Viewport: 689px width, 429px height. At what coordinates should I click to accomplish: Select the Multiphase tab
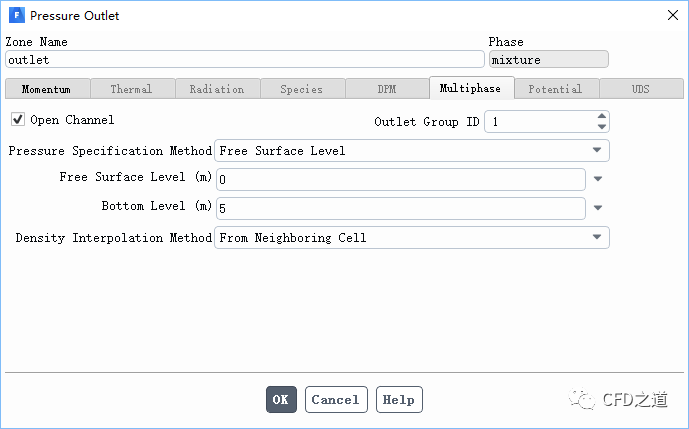click(x=471, y=89)
